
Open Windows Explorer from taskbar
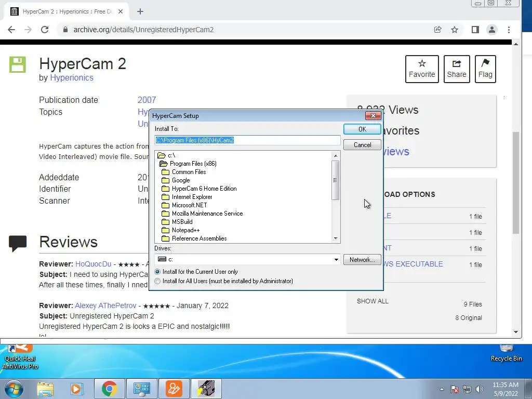45,389
